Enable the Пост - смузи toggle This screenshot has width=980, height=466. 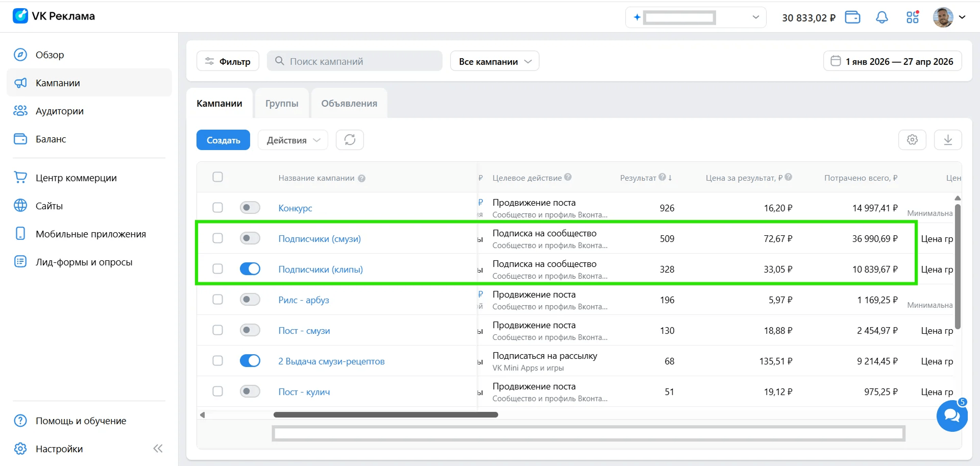coord(250,330)
